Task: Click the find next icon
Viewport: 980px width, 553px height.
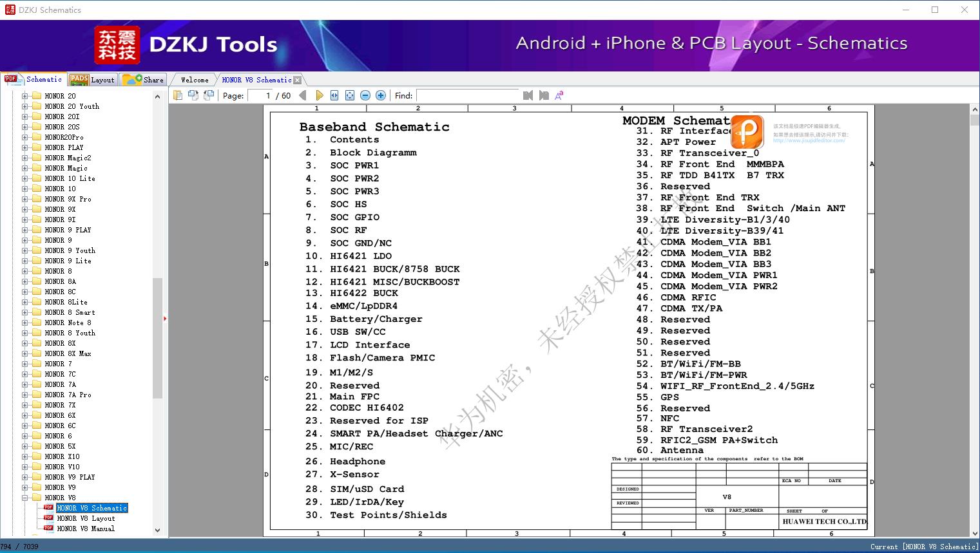Action: pos(544,95)
